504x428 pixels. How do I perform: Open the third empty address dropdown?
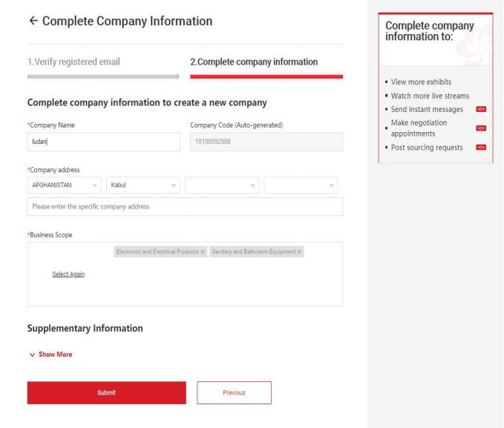222,185
